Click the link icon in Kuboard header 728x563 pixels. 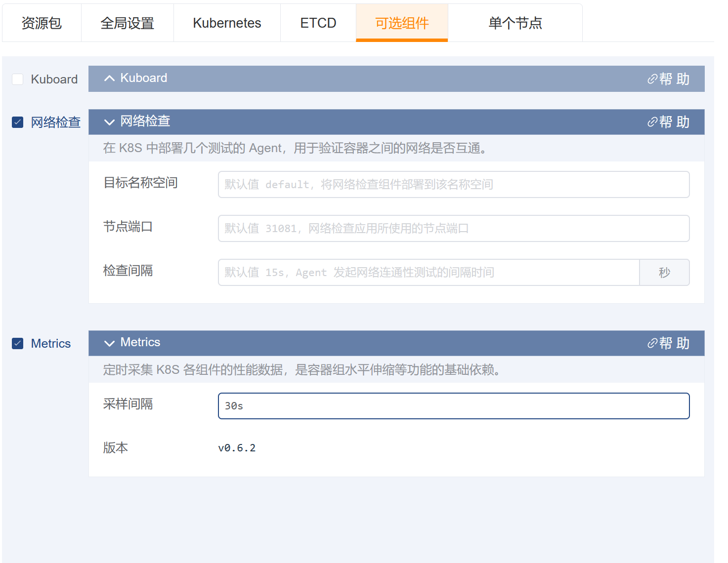(x=652, y=79)
